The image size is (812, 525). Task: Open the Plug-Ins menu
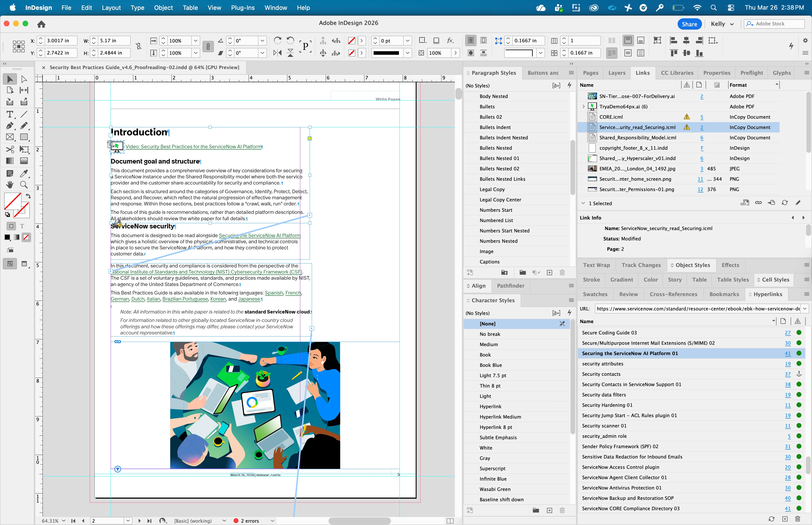click(243, 8)
